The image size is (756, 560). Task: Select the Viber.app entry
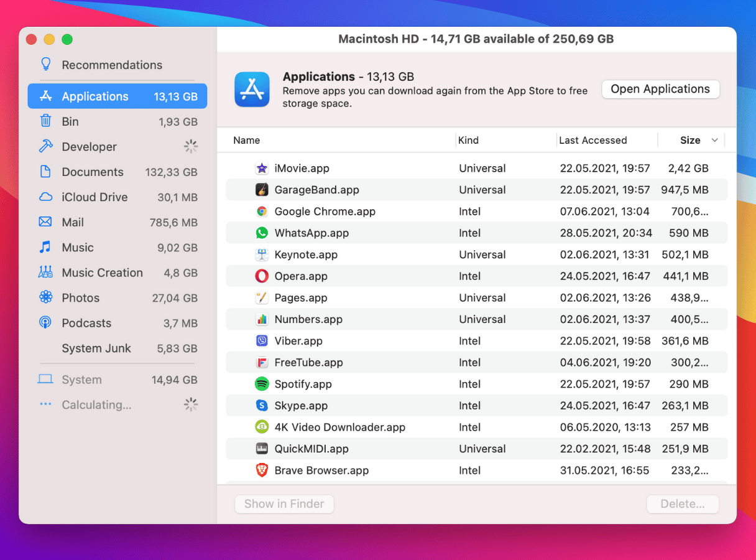pyautogui.click(x=298, y=341)
